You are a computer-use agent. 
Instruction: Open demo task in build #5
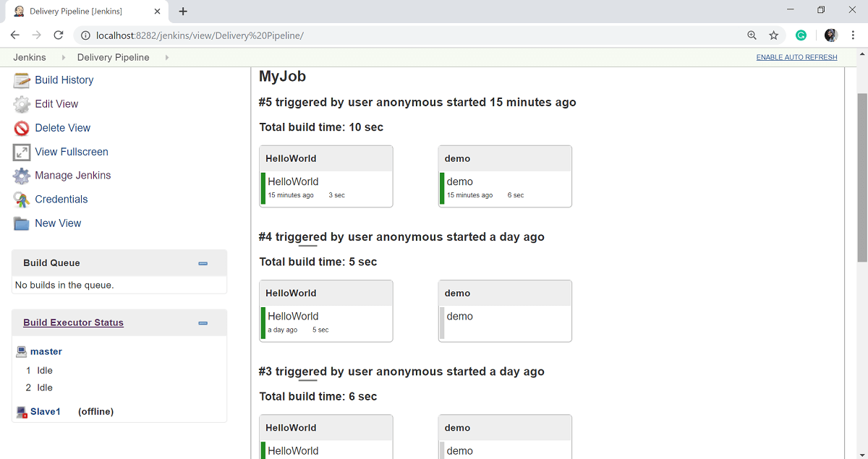tap(460, 181)
